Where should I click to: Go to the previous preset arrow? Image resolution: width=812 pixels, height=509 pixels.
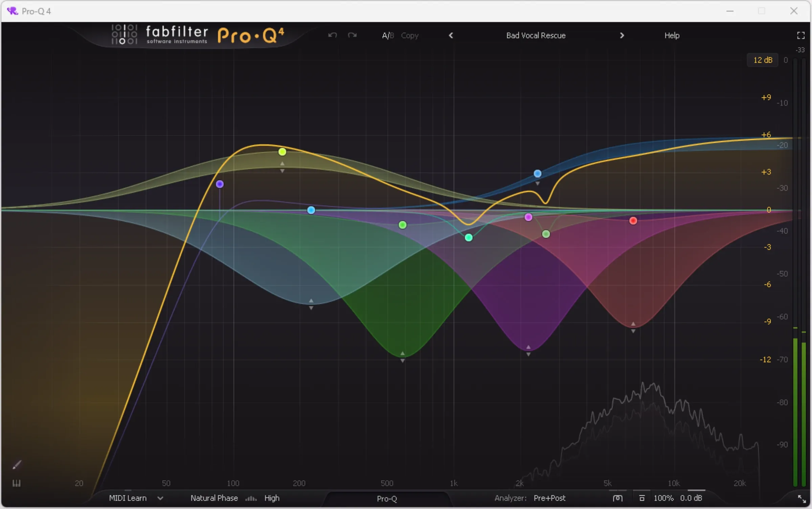(x=451, y=36)
